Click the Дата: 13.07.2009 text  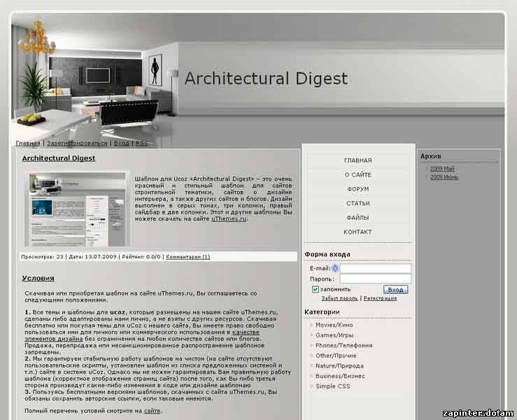click(92, 257)
